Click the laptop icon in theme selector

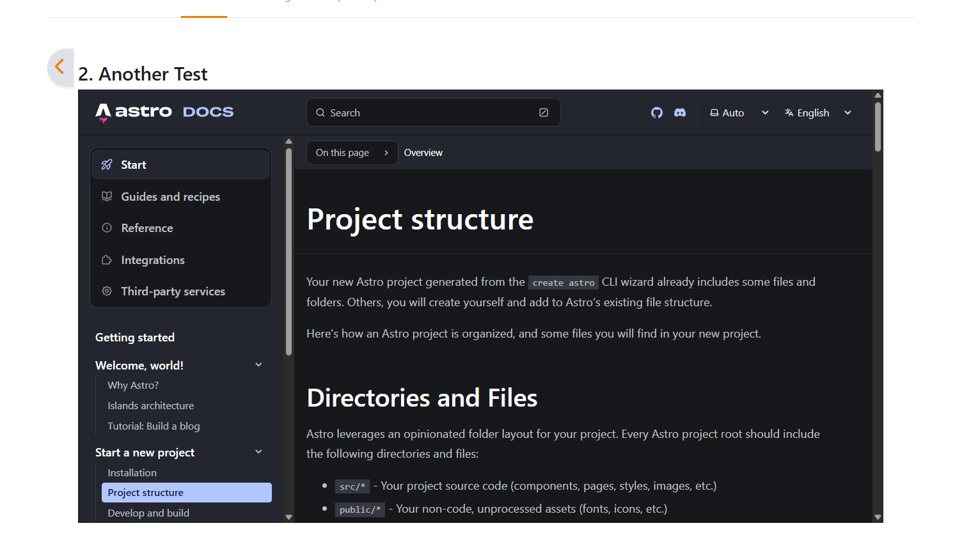coord(714,113)
